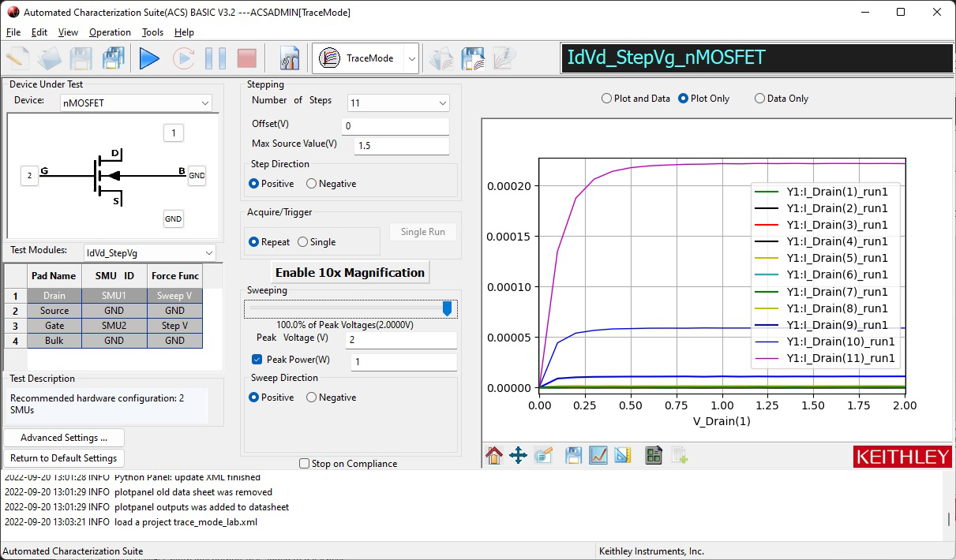Click terminal 1 box near drain
Screen dimensions: 956x560
pyautogui.click(x=174, y=133)
